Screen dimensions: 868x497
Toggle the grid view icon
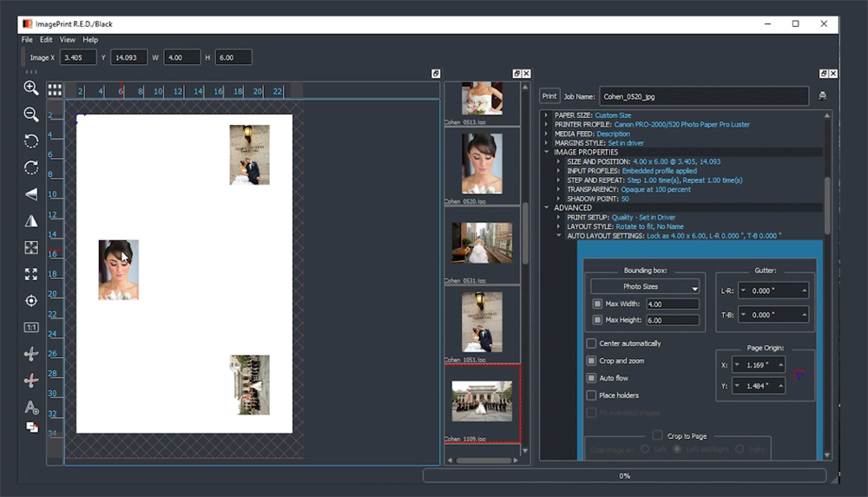point(55,89)
